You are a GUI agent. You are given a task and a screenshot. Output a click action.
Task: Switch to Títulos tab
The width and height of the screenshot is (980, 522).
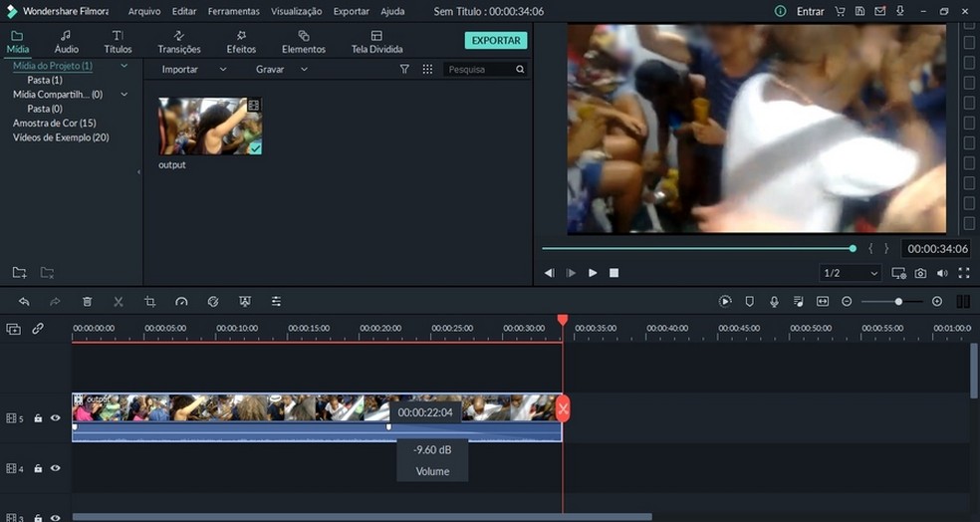coord(118,42)
